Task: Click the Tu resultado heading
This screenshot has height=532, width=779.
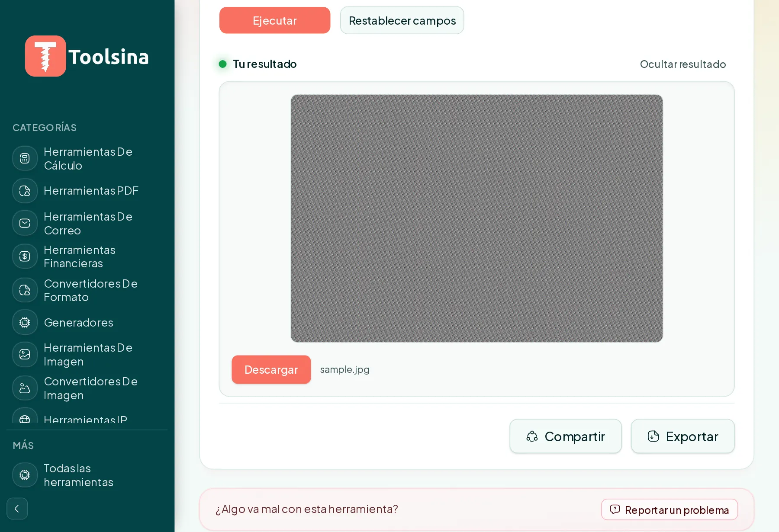Action: [265, 64]
